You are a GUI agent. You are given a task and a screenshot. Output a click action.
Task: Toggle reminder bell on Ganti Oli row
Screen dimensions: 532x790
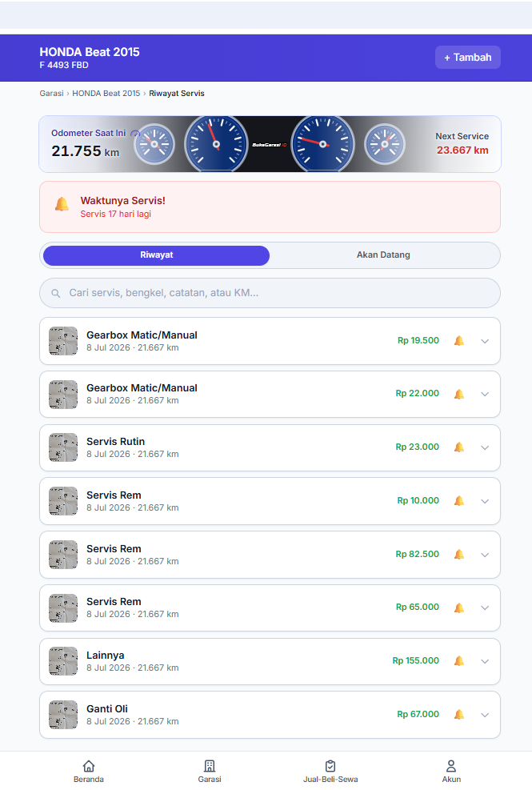tap(459, 715)
